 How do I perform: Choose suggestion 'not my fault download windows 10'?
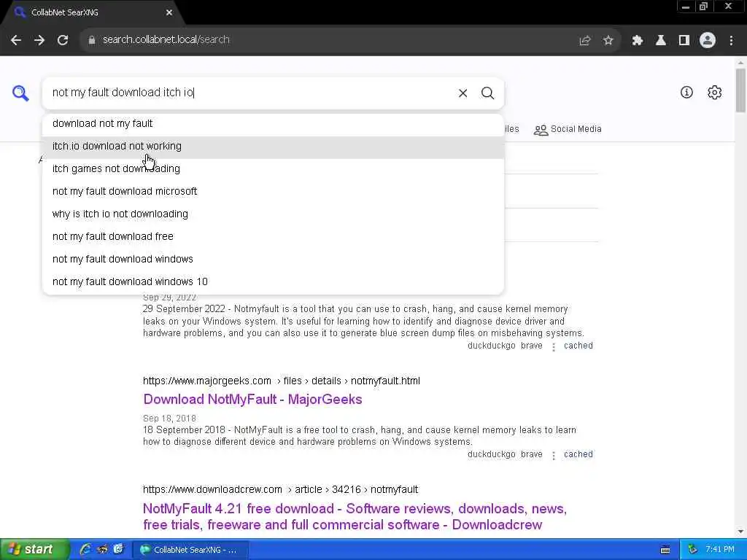[x=273, y=282]
